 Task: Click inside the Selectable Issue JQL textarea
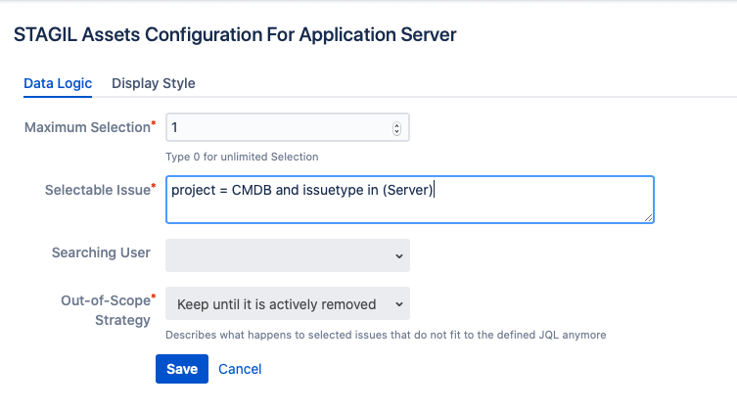point(410,199)
